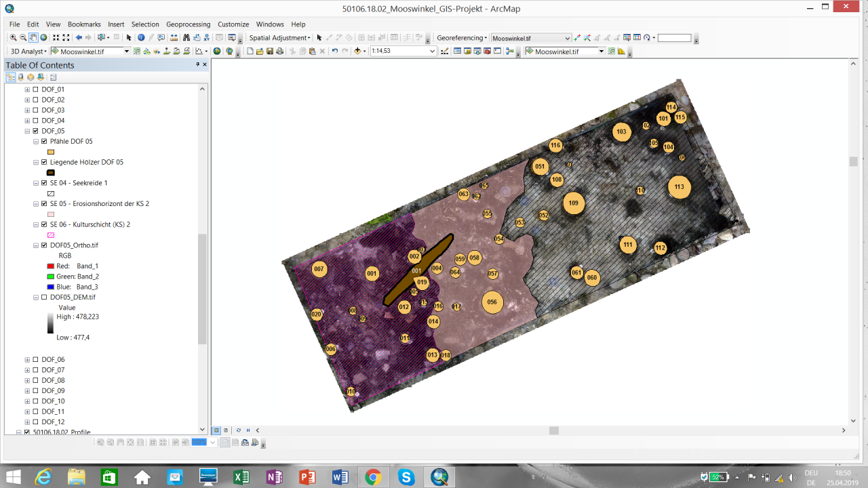Switch to List By Source view
Screen dimensions: 868x488
[x=20, y=77]
